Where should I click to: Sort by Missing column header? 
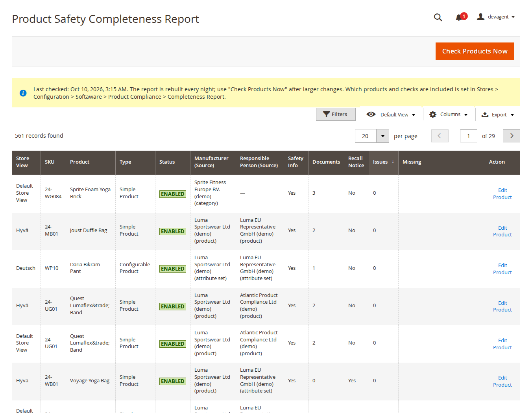[x=441, y=162]
